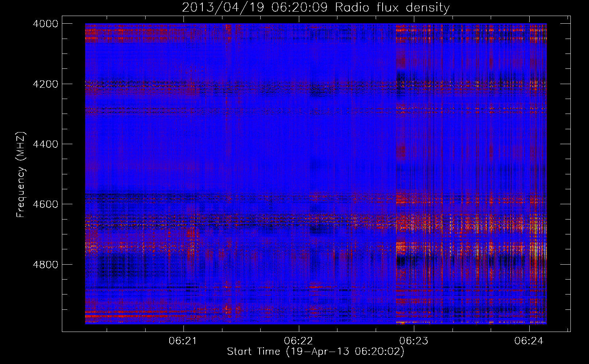Click the '06:21' time tick label
The width and height of the screenshot is (589, 364).
tap(183, 341)
